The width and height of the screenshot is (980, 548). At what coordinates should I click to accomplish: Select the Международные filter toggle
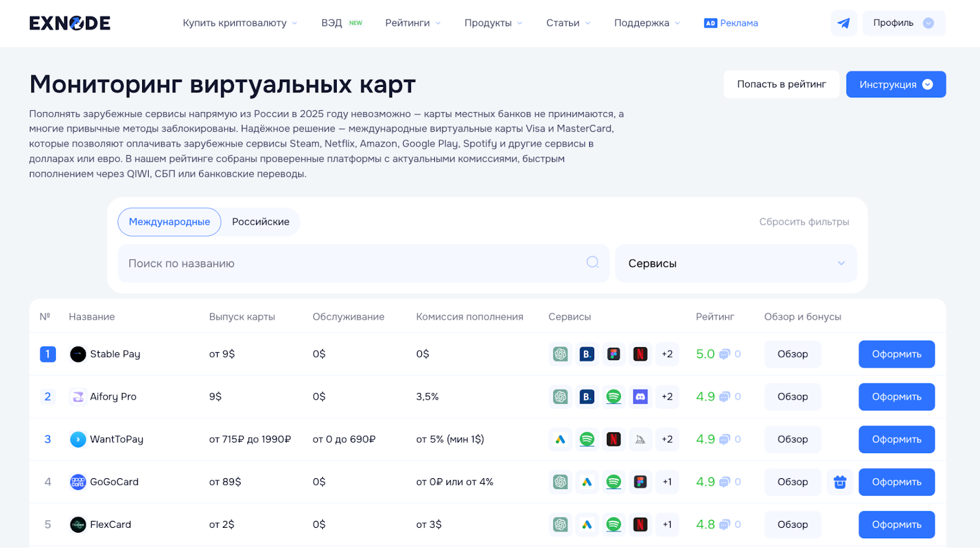[x=169, y=222]
